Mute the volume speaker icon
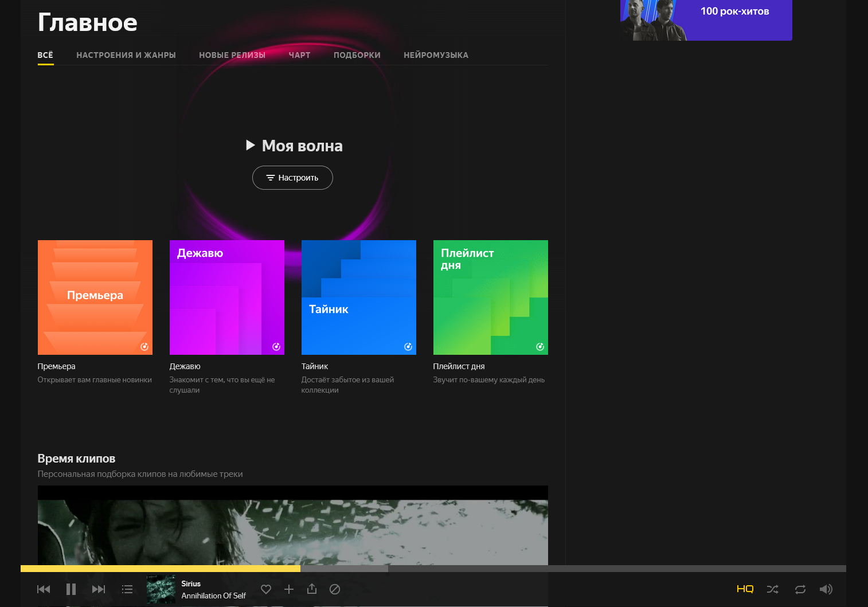This screenshot has width=868, height=607. [x=826, y=589]
